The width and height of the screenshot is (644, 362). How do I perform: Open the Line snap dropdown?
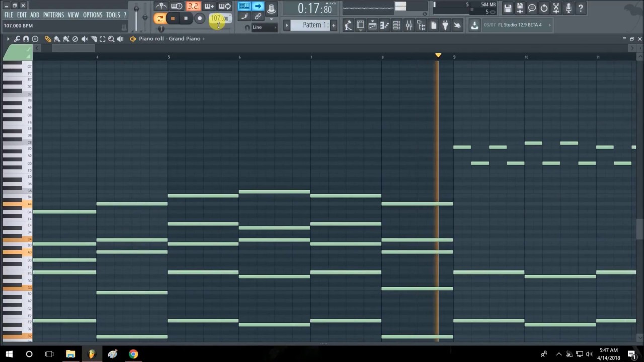point(265,27)
